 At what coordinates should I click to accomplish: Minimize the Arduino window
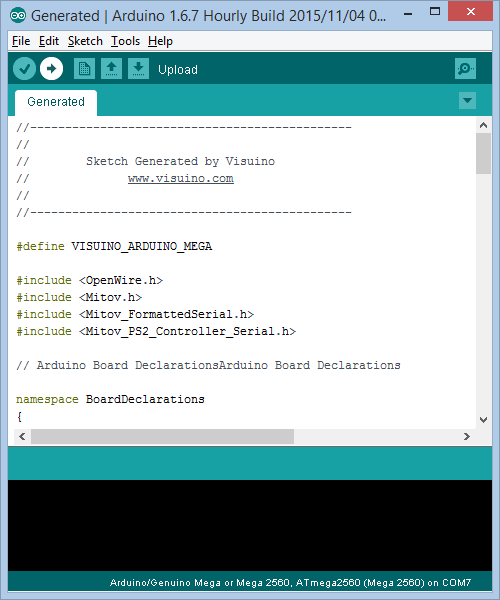coord(408,14)
